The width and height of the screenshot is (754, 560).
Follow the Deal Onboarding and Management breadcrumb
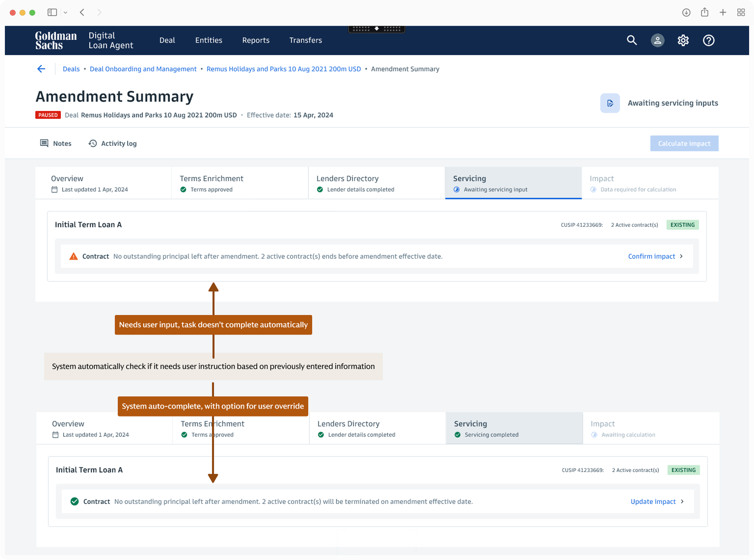pyautogui.click(x=143, y=69)
